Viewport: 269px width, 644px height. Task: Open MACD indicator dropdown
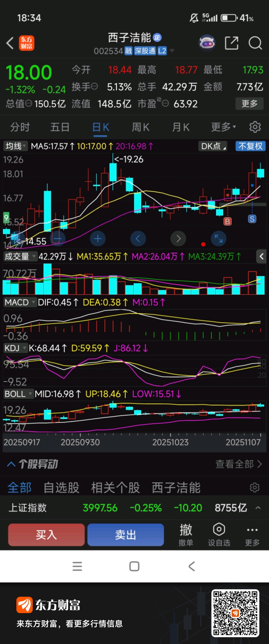(x=20, y=302)
